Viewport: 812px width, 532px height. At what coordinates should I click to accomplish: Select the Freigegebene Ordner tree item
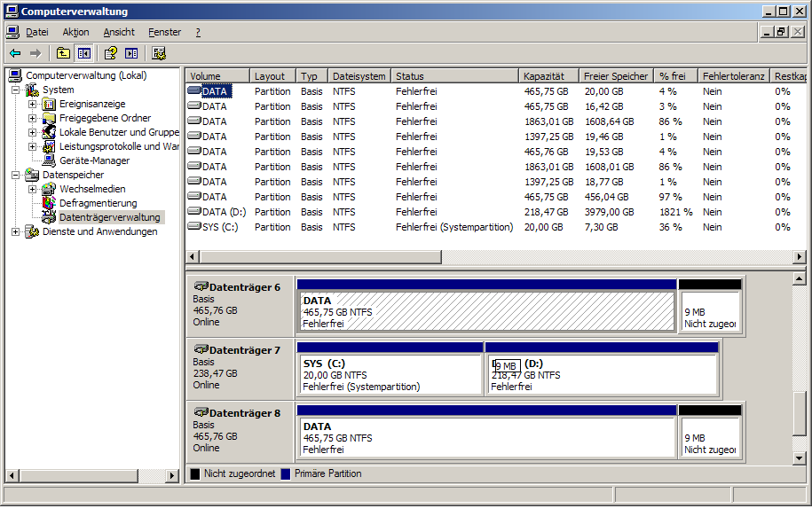click(105, 118)
